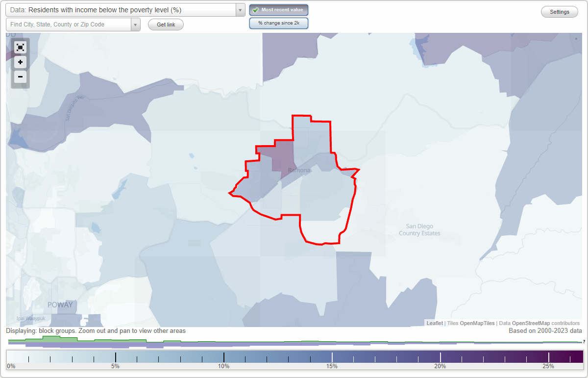
Task: Open the Settings panel
Action: 559,11
